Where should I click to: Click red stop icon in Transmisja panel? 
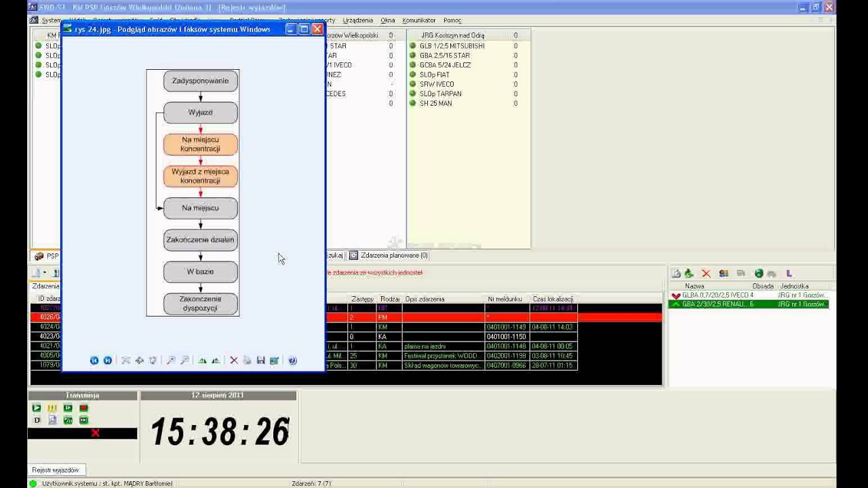tap(83, 408)
